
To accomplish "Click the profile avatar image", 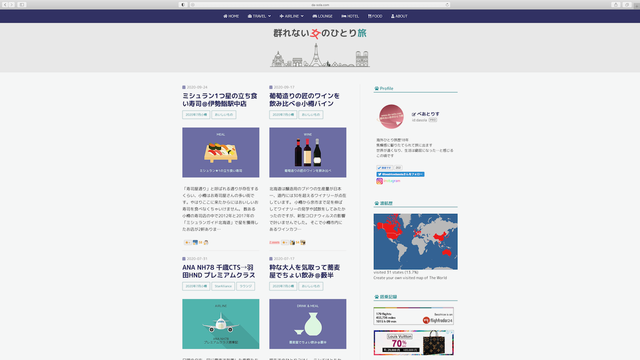I will pyautogui.click(x=391, y=116).
